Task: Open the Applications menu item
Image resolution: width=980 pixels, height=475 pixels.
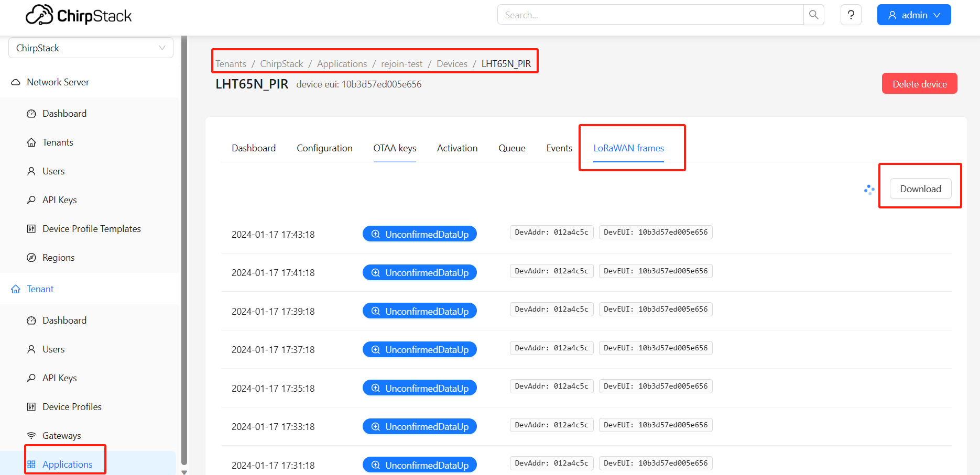Action: point(67,465)
